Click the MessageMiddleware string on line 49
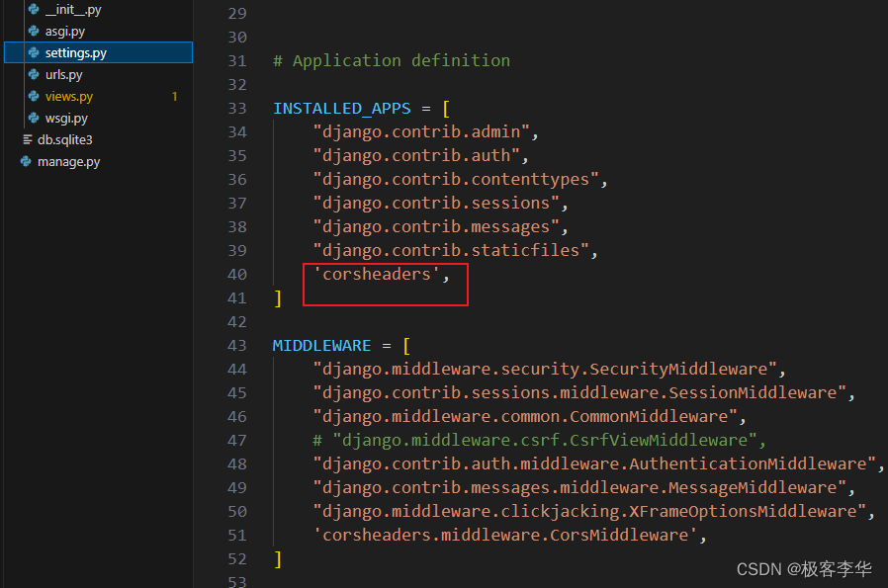Screen dimensions: 888x588 click(x=579, y=488)
